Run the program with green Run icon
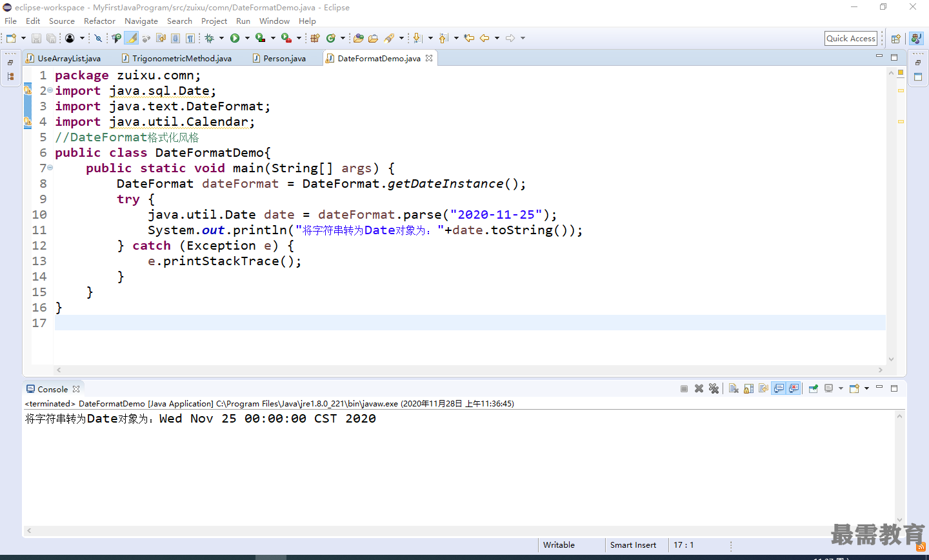 pyautogui.click(x=235, y=38)
